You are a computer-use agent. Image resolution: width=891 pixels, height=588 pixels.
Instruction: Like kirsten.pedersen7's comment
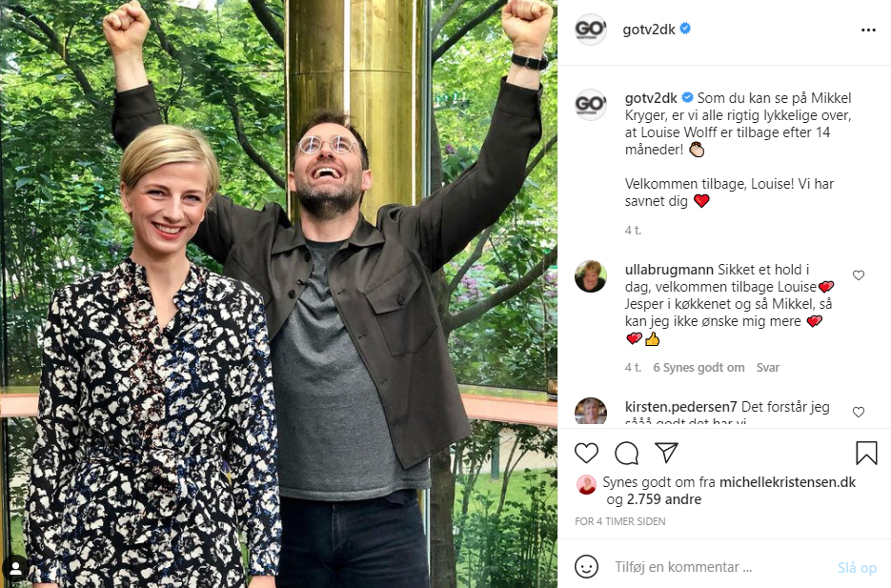click(x=859, y=412)
